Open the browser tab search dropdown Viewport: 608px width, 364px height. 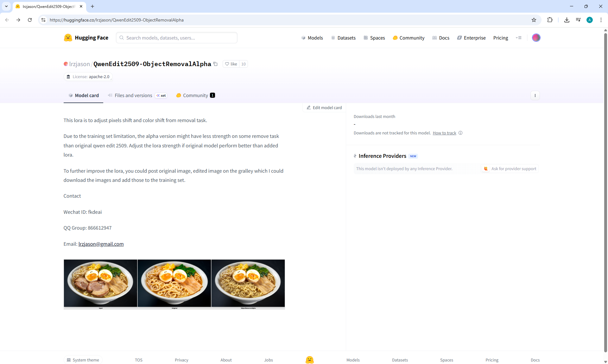coord(6,6)
